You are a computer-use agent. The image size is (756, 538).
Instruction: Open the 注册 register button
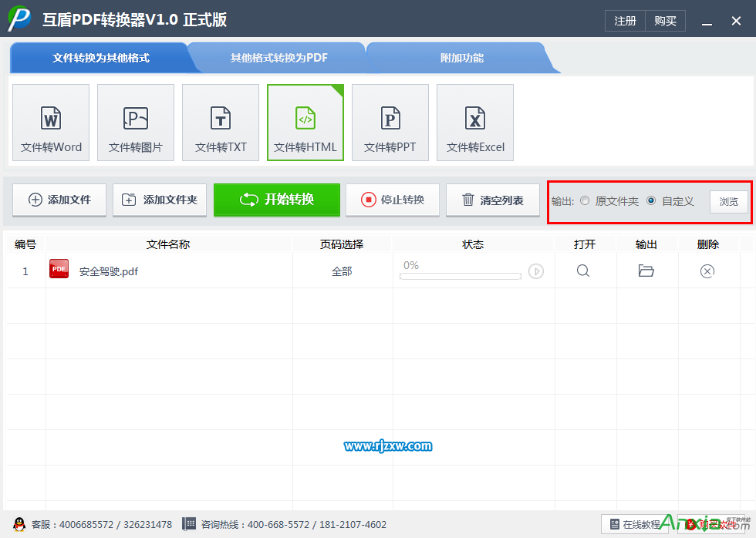[625, 21]
